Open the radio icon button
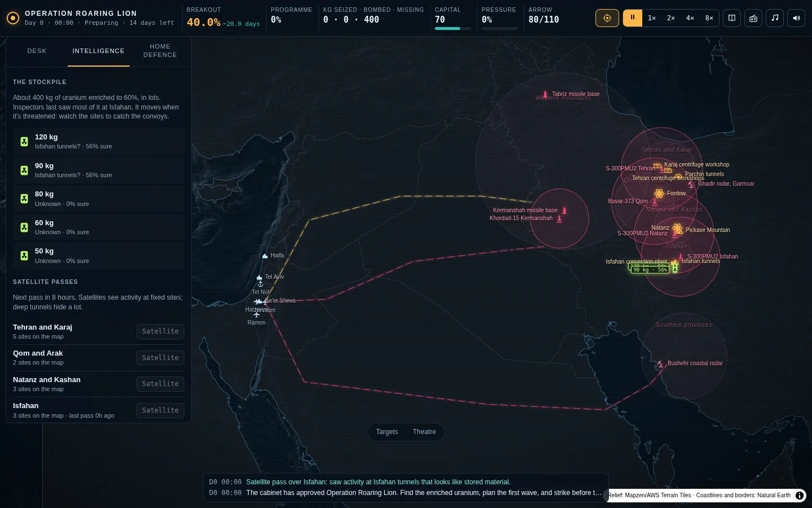Viewport: 812px width, 508px height. pos(753,18)
